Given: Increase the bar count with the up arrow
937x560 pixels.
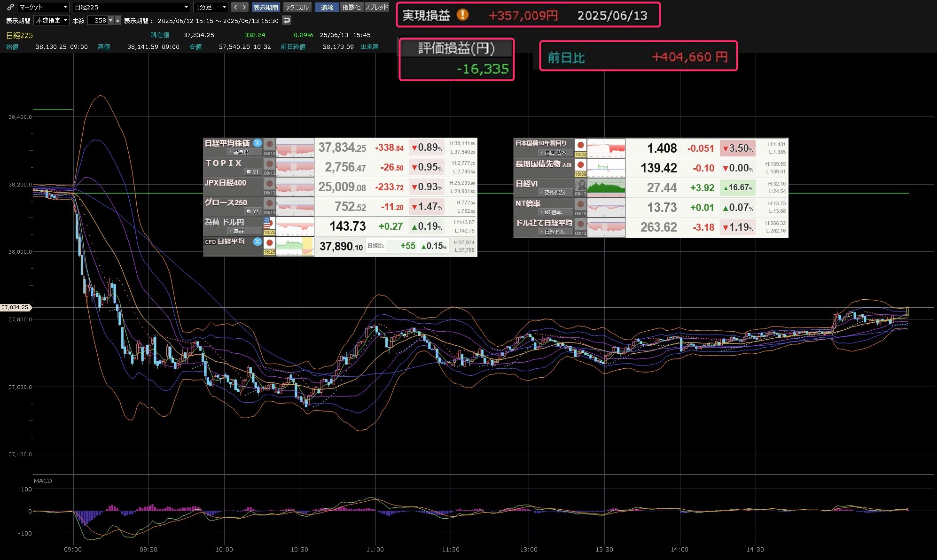Looking at the screenshot, I should click(x=118, y=21).
